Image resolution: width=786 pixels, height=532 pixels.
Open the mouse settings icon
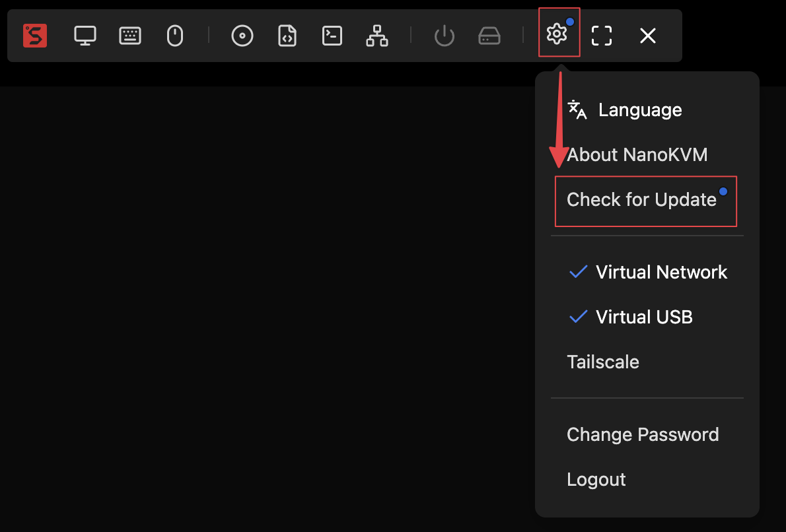point(175,36)
